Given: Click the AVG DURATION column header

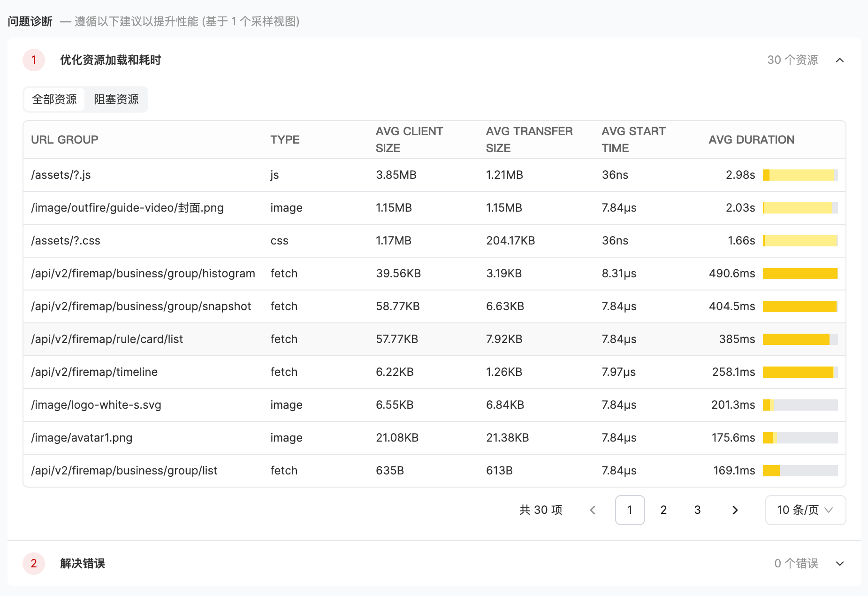Looking at the screenshot, I should coord(752,140).
